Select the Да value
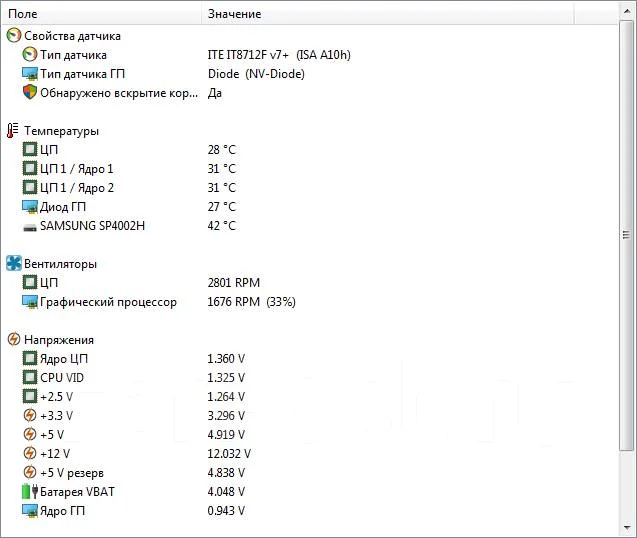 coord(215,93)
